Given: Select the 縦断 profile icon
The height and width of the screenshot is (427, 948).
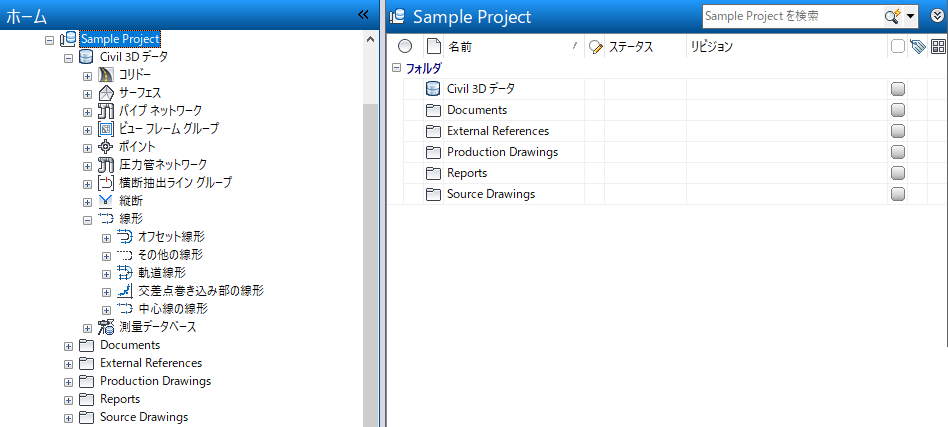Looking at the screenshot, I should click(107, 201).
